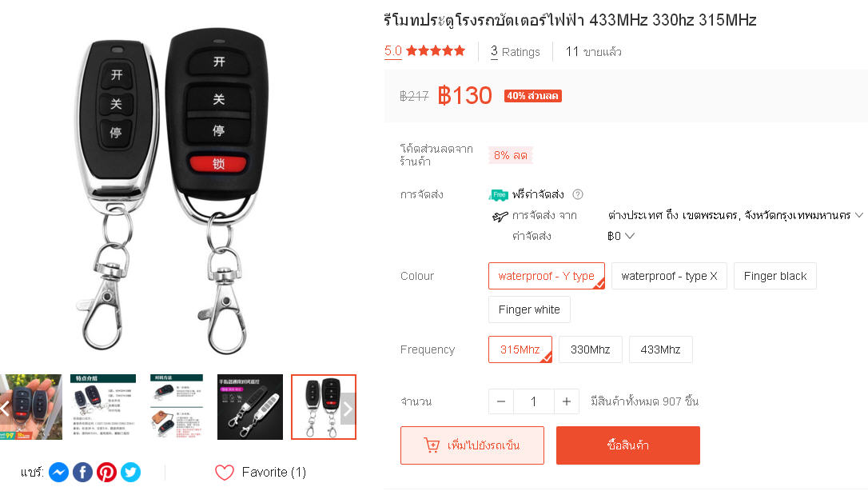Image resolution: width=868 pixels, height=491 pixels.
Task: Share product via Facebook Messenger icon
Action: [58, 472]
